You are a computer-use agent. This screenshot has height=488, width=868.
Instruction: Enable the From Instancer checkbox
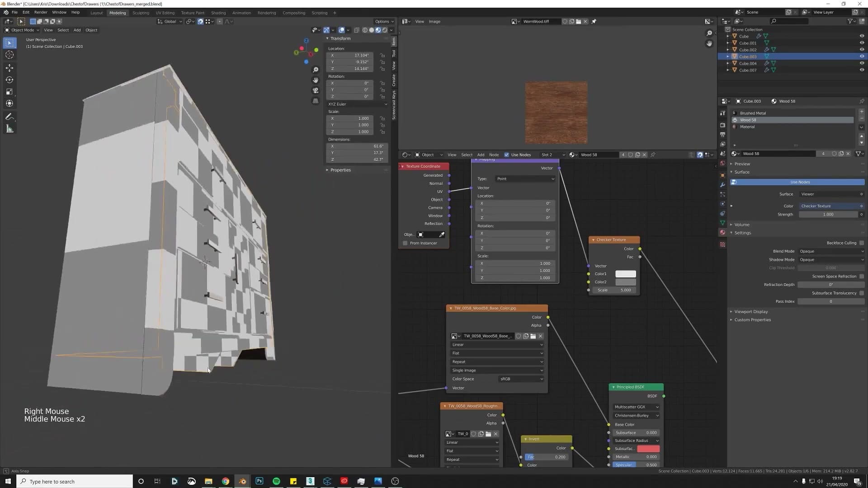pyautogui.click(x=405, y=243)
